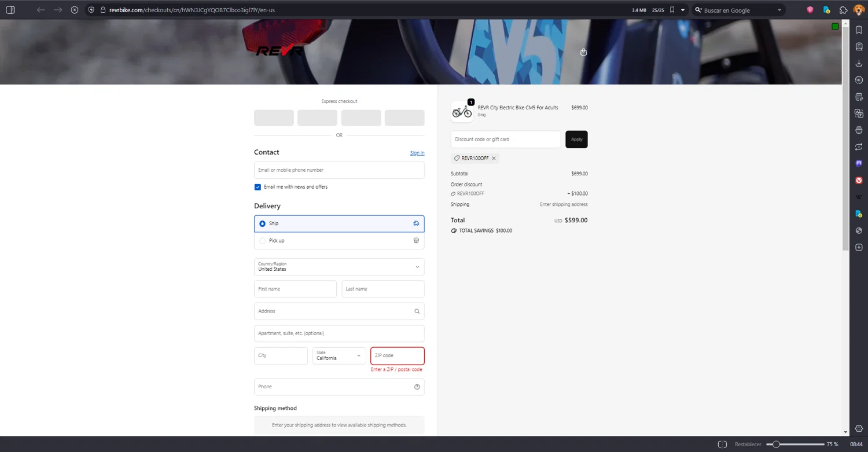Image resolution: width=868 pixels, height=452 pixels.
Task: Click the Buscar en Google search field
Action: click(739, 10)
